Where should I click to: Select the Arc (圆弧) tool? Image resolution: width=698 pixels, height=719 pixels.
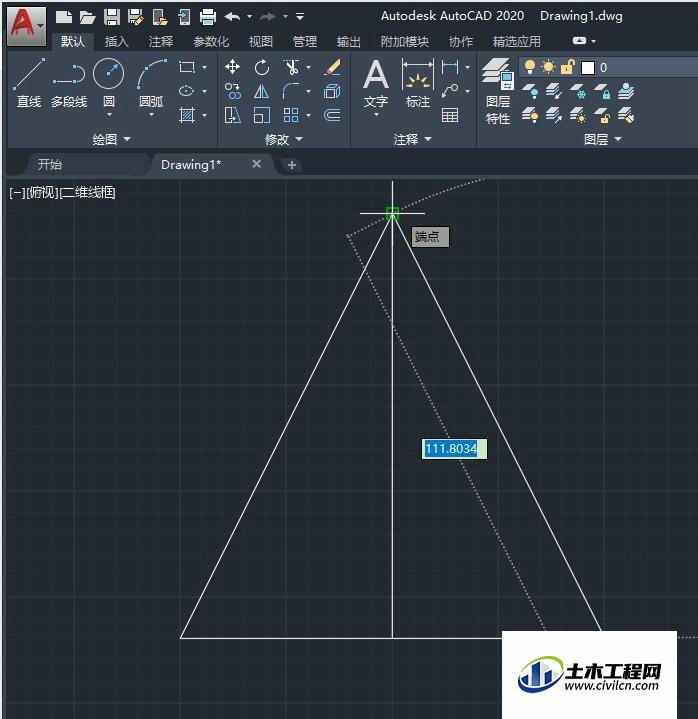pyautogui.click(x=151, y=82)
